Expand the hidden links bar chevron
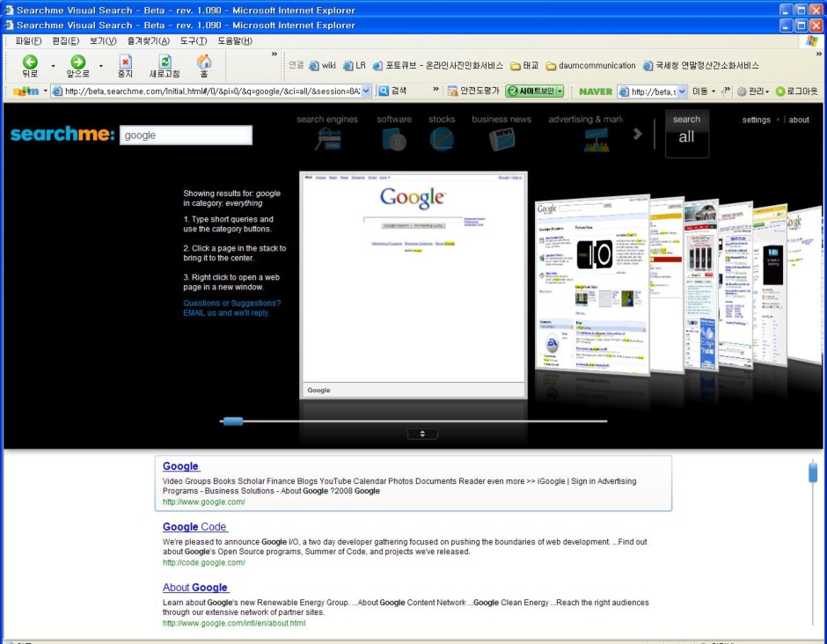Viewport: 827px width, 644px height. point(818,54)
